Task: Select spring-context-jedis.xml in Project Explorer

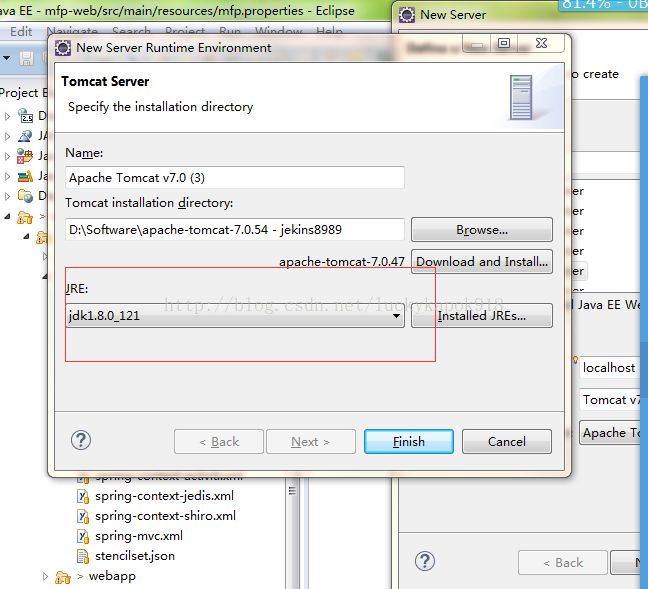Action: coord(164,496)
